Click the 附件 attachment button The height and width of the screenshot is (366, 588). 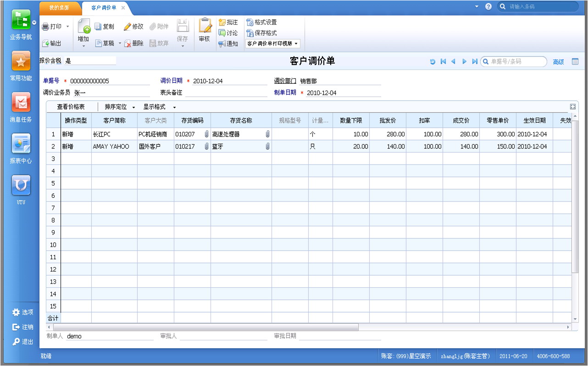159,27
